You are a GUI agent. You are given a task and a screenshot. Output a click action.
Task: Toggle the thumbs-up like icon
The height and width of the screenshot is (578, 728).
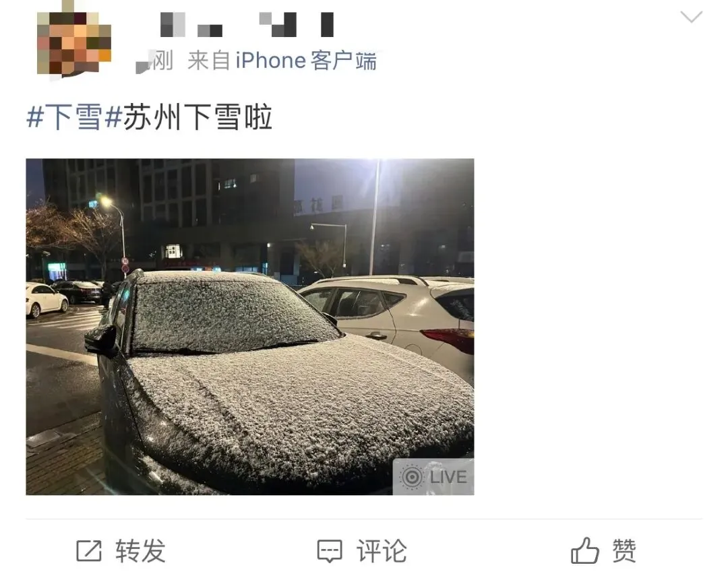585,550
